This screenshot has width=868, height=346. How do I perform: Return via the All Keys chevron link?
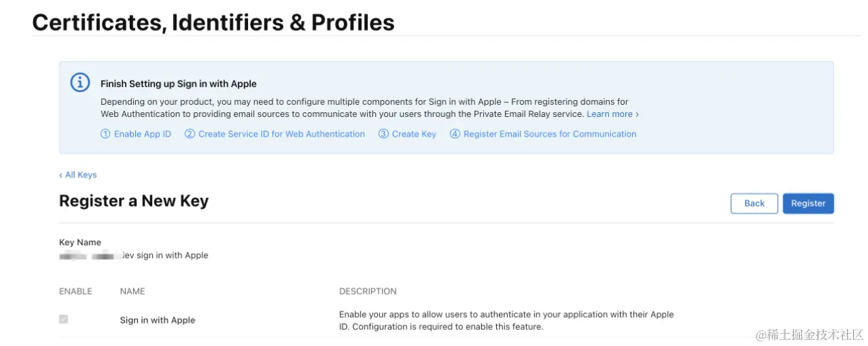coord(78,175)
